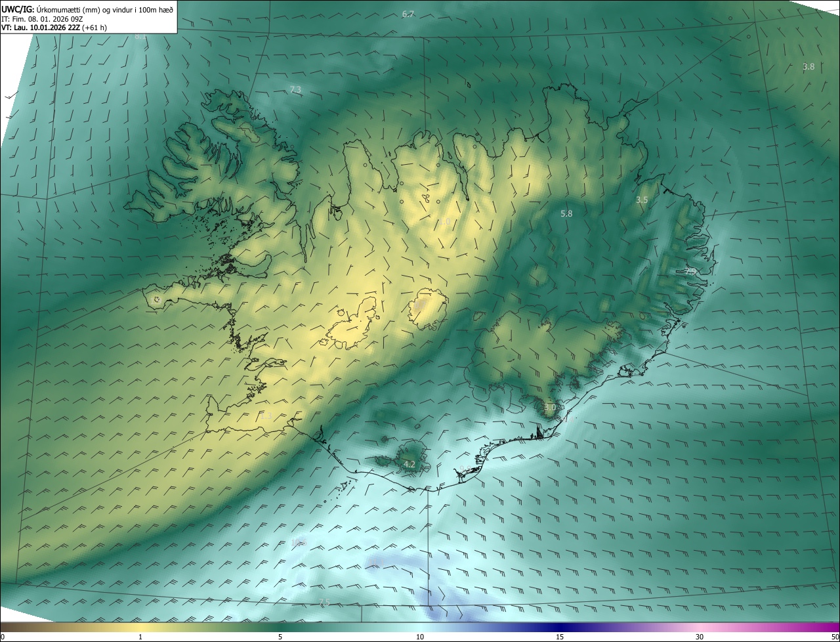Click the map value label '3.5'
This screenshot has height=642, width=840.
pos(642,200)
